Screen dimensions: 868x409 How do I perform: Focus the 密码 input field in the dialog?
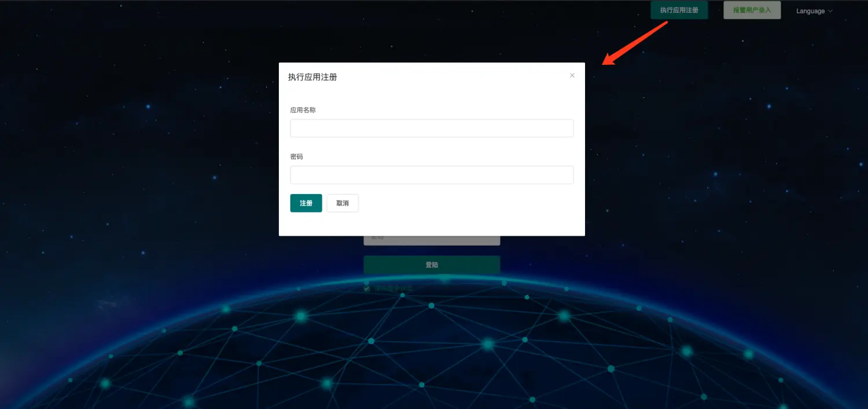coord(432,175)
